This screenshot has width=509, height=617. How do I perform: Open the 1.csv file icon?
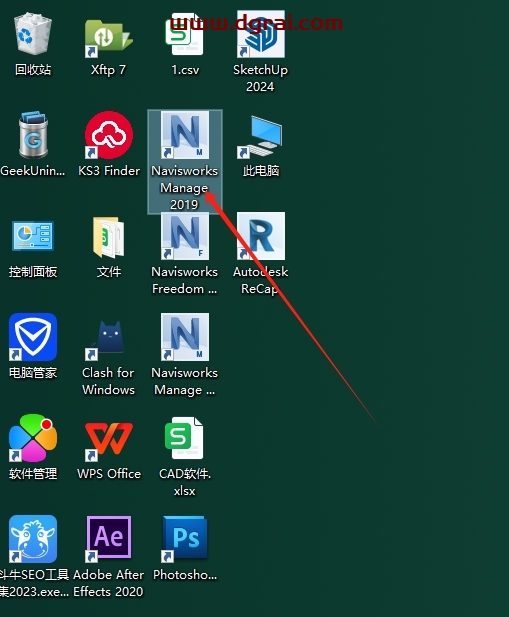point(184,34)
